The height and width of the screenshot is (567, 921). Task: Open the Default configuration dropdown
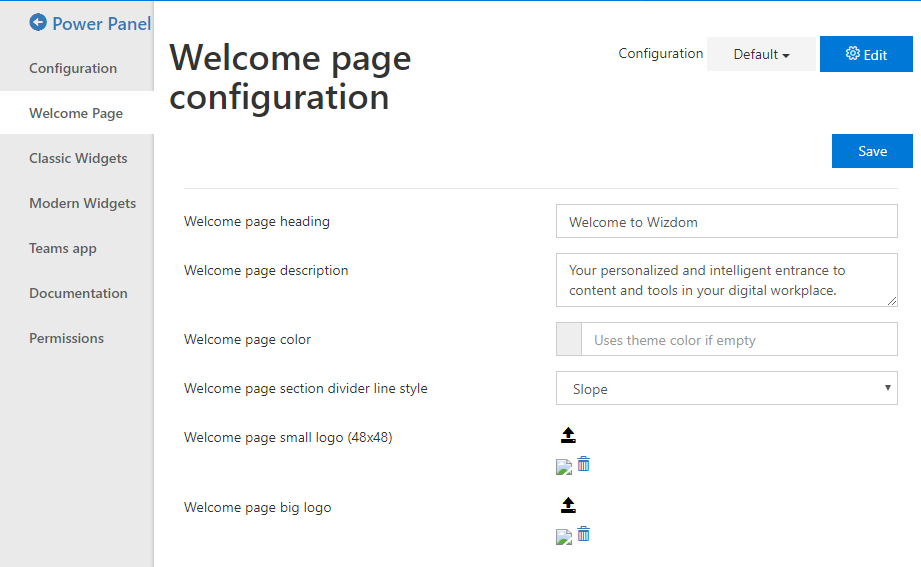point(761,54)
